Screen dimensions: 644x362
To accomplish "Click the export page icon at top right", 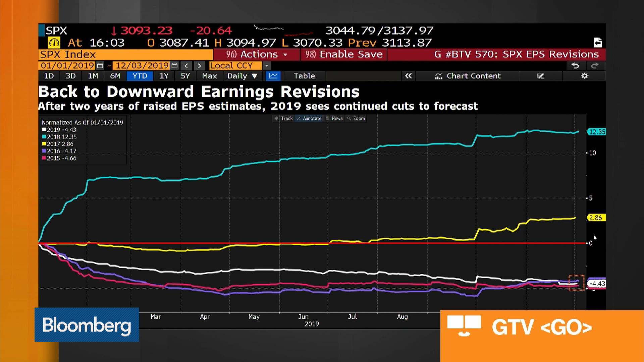I will pos(598,43).
